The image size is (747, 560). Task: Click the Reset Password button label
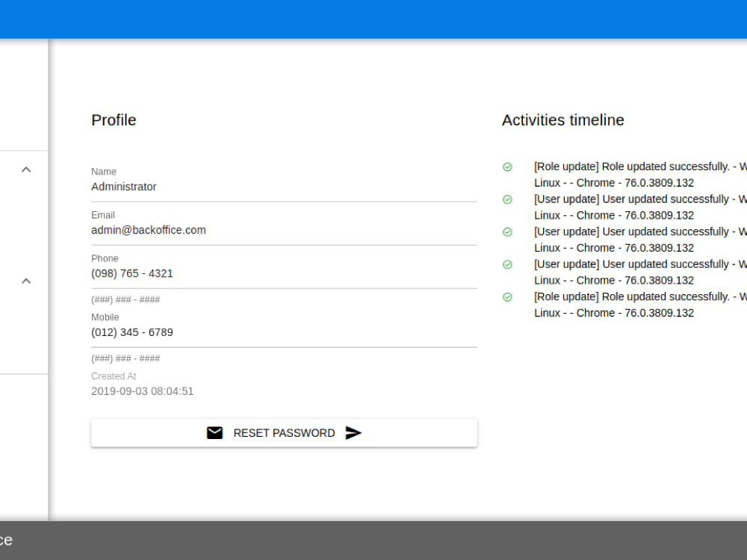click(x=284, y=433)
